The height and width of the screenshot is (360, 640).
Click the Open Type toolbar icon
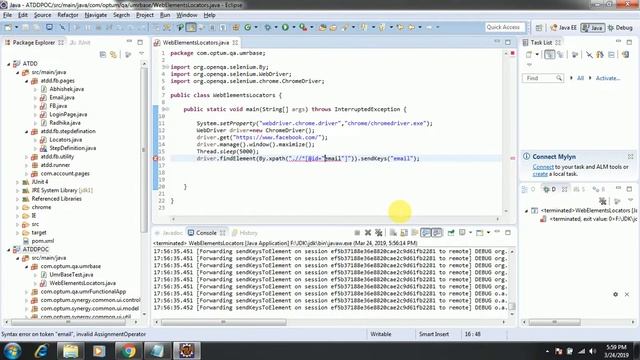(322, 27)
